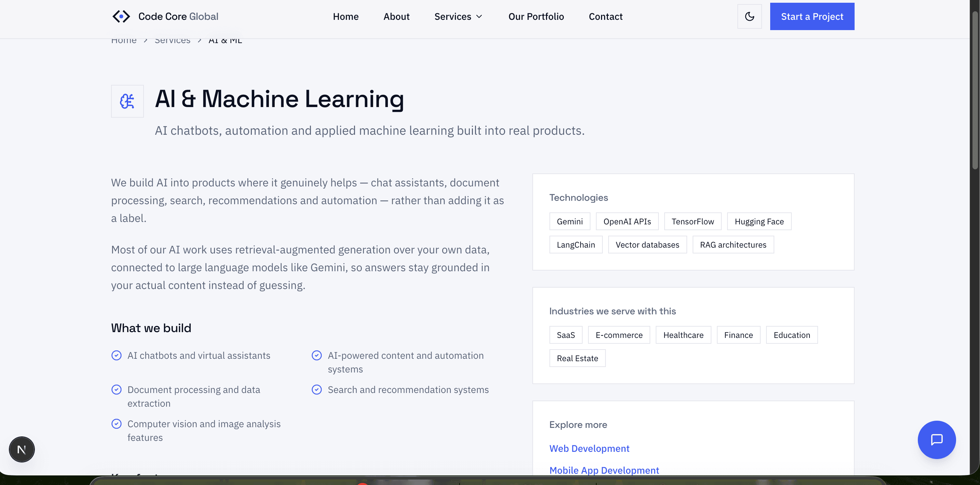The image size is (980, 485).
Task: Click the check icon by Search and recommendation
Action: [316, 390]
